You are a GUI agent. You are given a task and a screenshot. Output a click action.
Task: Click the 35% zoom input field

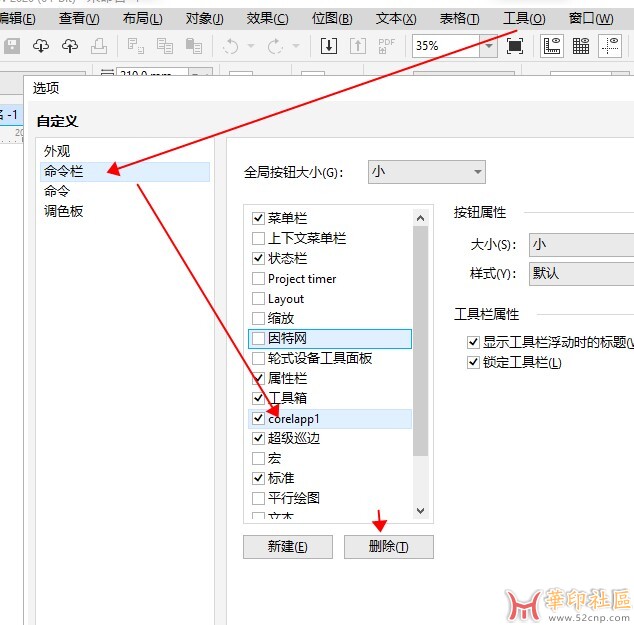[446, 46]
